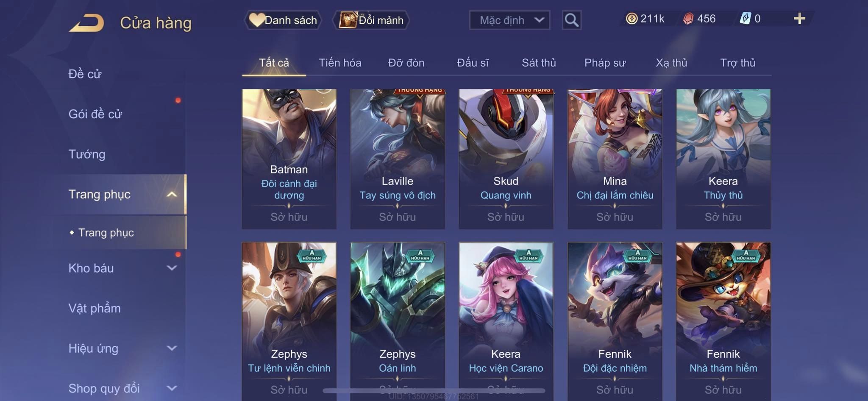Tap the red gem icon showing 456
This screenshot has width=868, height=401.
pos(688,19)
